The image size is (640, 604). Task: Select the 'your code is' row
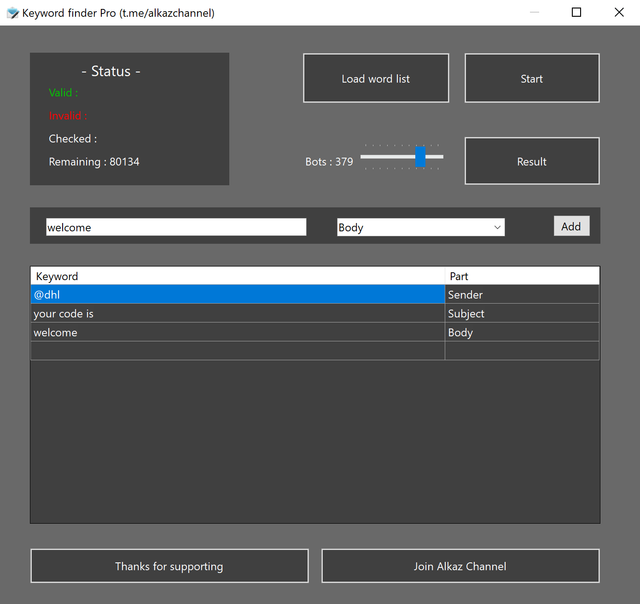(x=237, y=314)
